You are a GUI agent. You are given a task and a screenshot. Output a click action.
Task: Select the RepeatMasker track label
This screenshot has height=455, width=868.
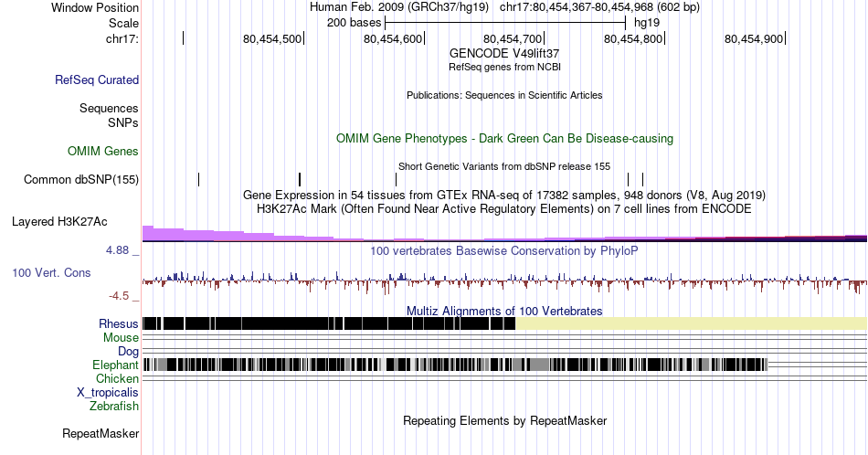[x=101, y=433]
